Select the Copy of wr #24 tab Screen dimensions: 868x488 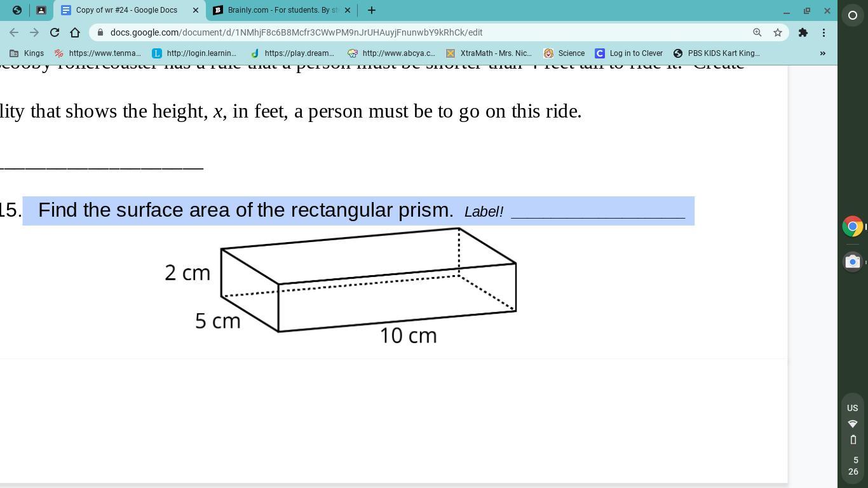click(126, 10)
